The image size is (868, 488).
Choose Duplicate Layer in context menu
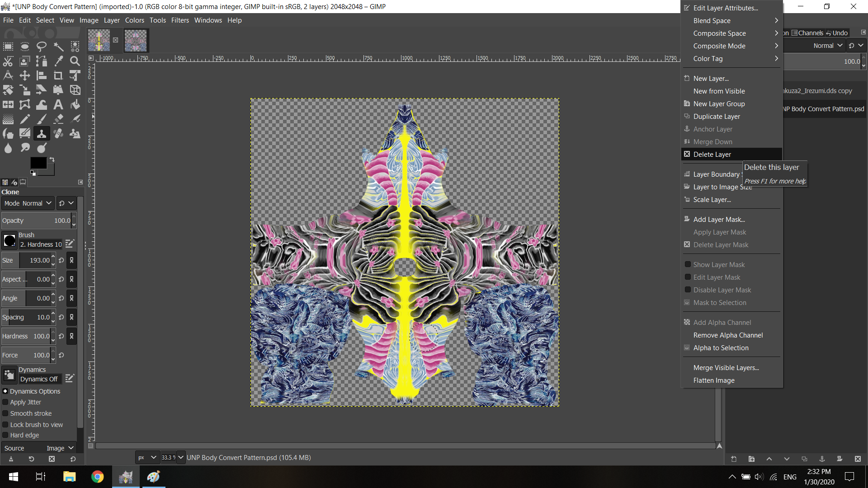tap(732, 117)
